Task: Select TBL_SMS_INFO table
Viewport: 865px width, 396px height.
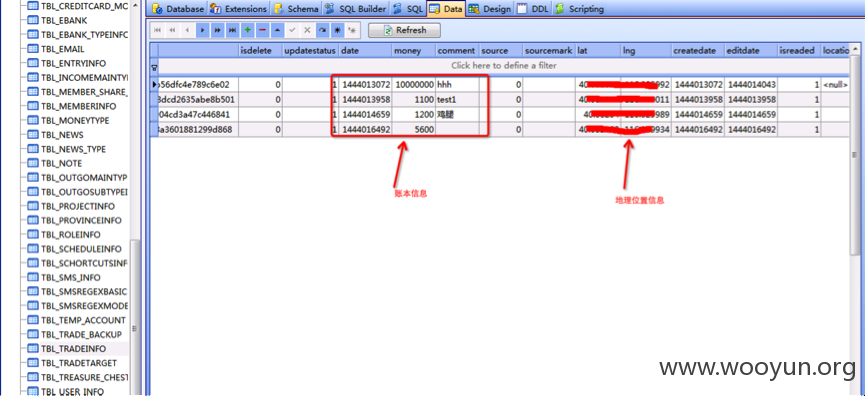Action: coord(71,277)
